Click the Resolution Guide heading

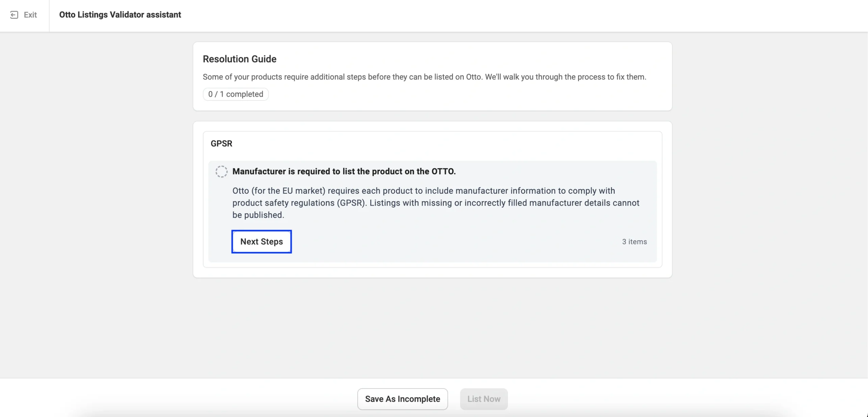point(239,59)
